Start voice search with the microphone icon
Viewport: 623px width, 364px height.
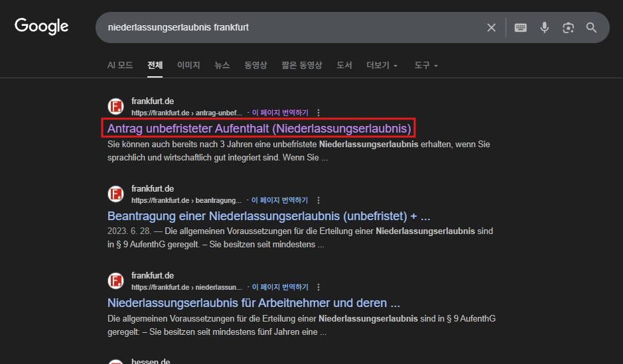pos(544,27)
